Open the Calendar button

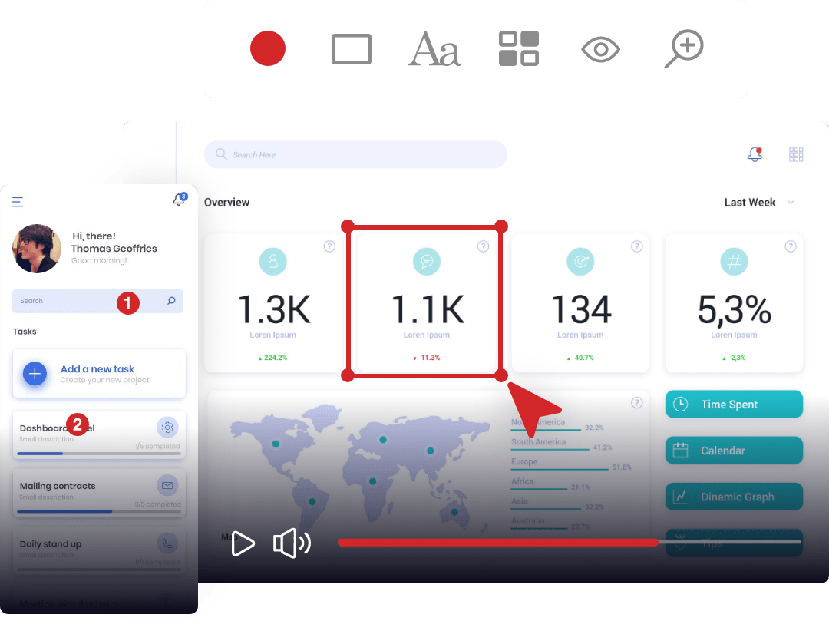click(734, 451)
